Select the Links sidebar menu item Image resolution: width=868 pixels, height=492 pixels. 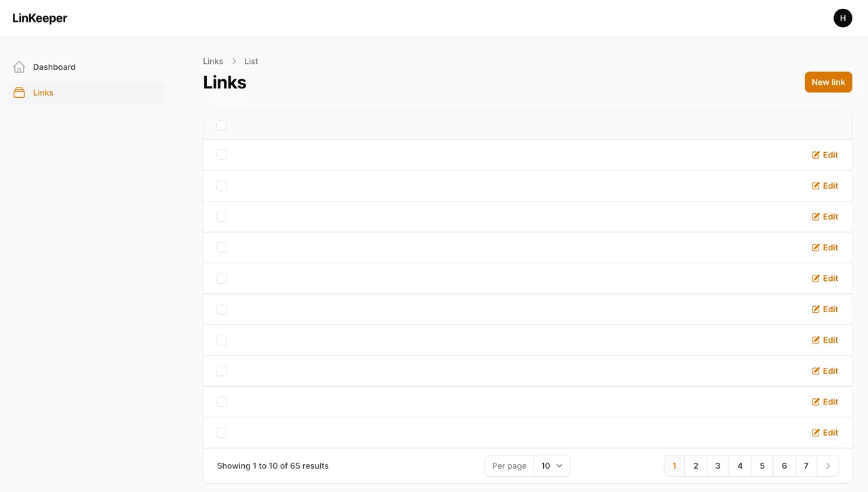point(43,93)
